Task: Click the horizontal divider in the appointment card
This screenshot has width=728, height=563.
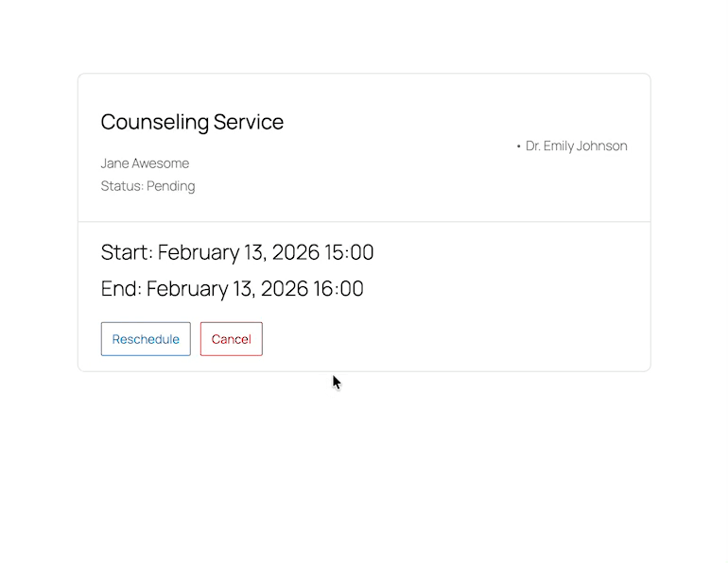Action: coord(364,222)
